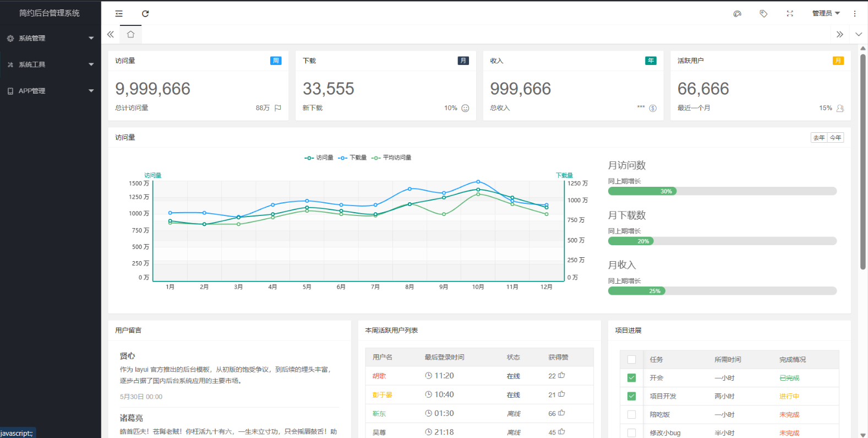Click the flag icon beside 88万

(x=278, y=108)
